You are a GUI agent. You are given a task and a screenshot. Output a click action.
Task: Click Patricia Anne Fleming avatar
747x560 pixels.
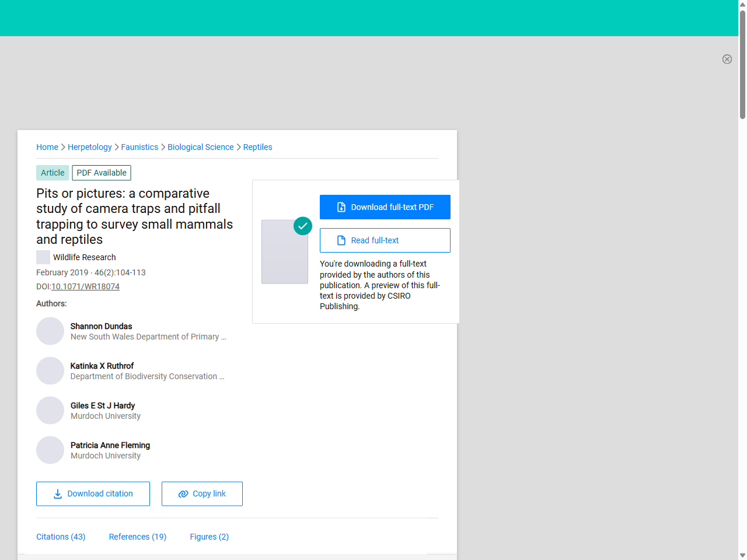click(x=50, y=450)
